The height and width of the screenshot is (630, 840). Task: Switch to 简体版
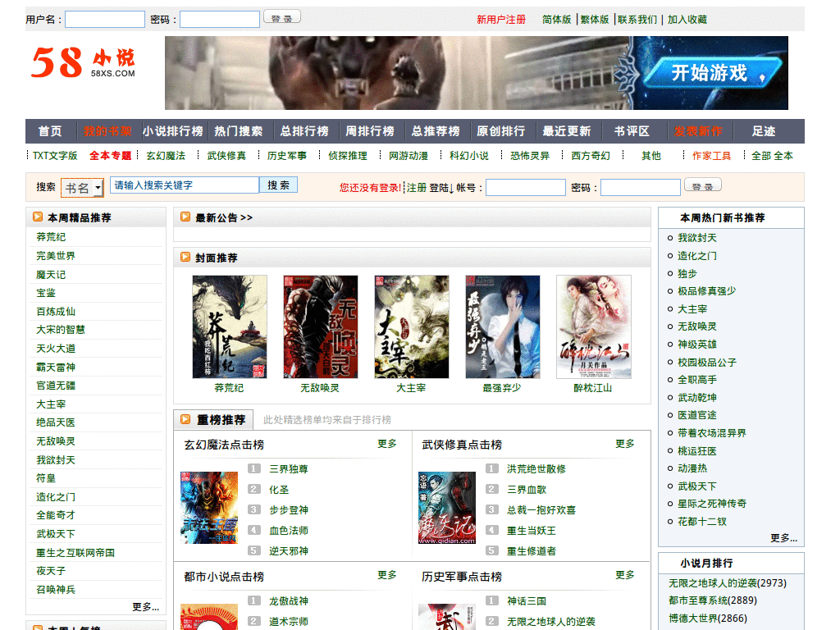557,20
